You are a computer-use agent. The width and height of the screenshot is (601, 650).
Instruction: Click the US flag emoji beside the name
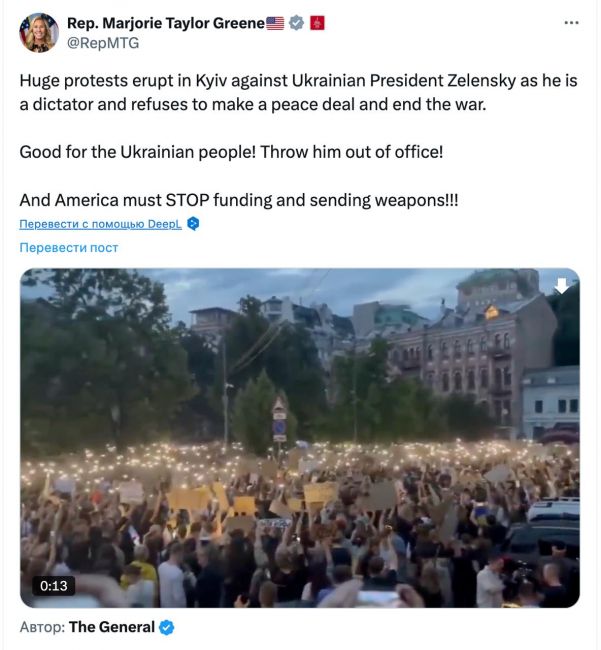(x=275, y=23)
